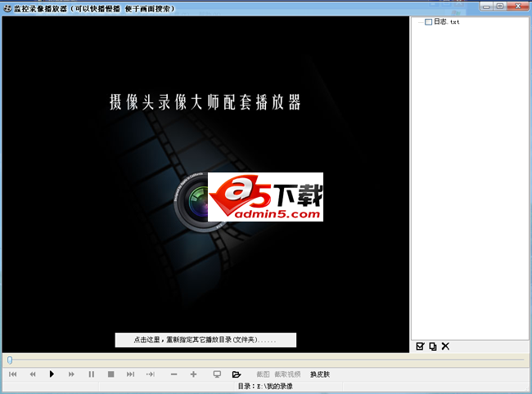The width and height of the screenshot is (532, 394).
Task: Click the copy files icon below file list
Action: click(x=433, y=347)
